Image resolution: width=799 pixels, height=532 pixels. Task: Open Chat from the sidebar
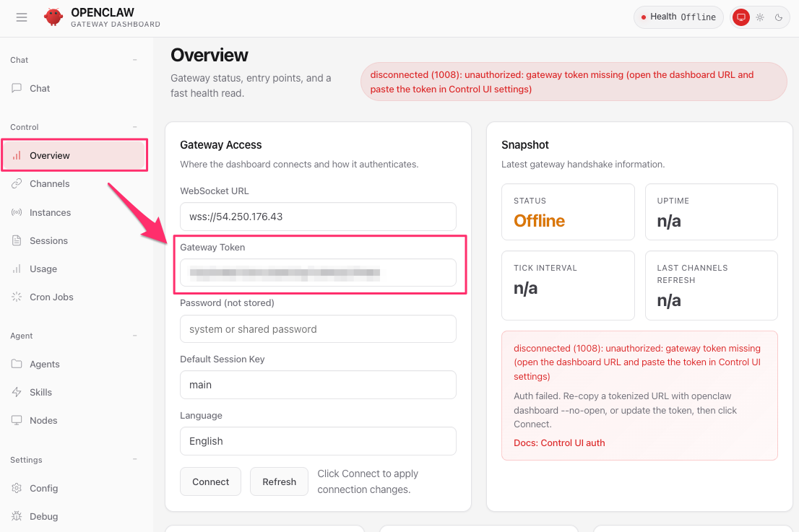(40, 88)
